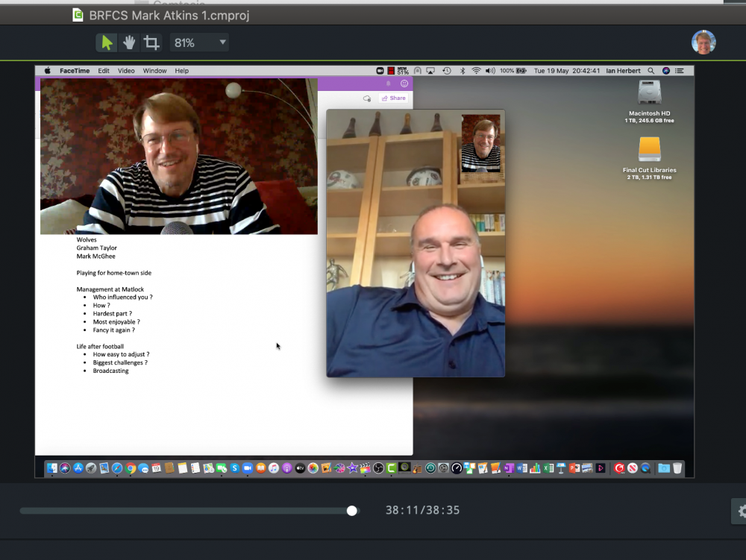746x560 pixels.
Task: Open the volume control in menu bar
Action: [490, 71]
